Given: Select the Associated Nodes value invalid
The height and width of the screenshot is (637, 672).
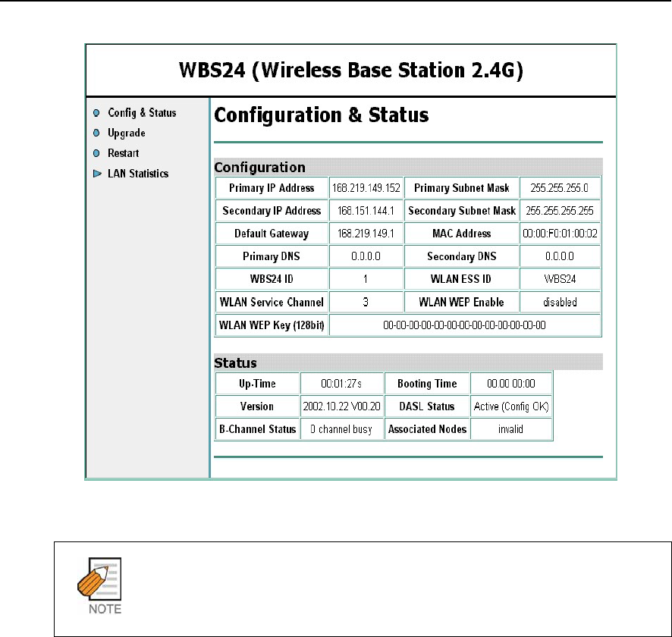Looking at the screenshot, I should [511, 428].
